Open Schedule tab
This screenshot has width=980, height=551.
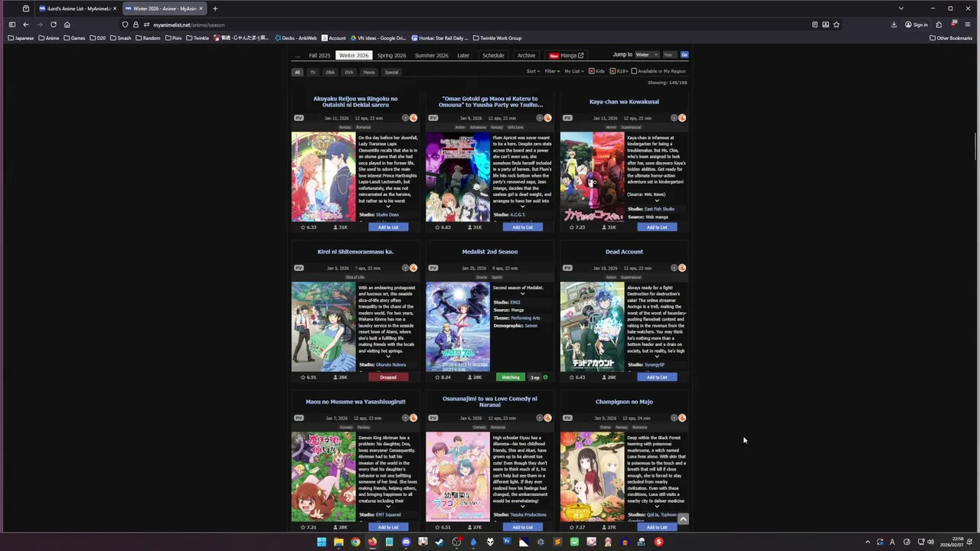[493, 55]
